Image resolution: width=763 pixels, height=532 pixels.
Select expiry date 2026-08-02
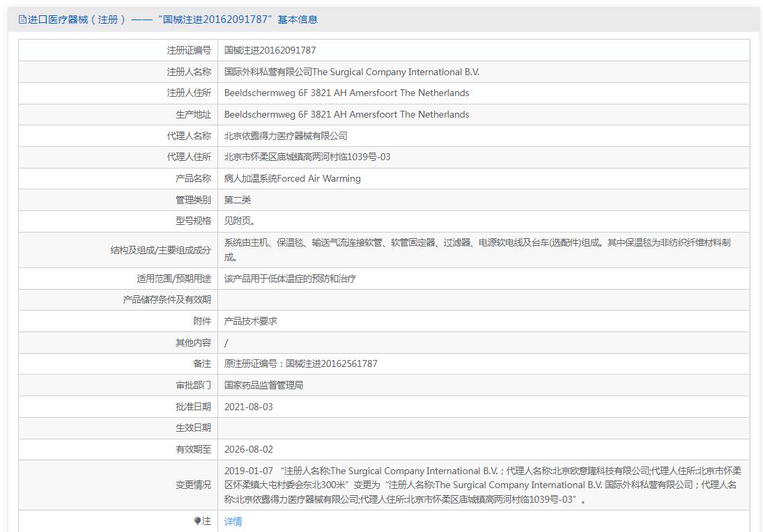[249, 449]
